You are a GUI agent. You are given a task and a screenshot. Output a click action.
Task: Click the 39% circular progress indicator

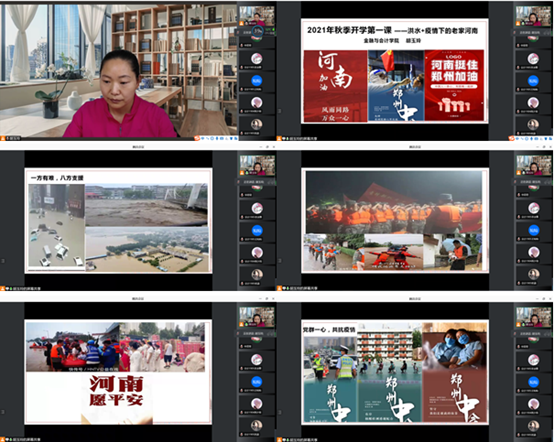[x=258, y=31]
